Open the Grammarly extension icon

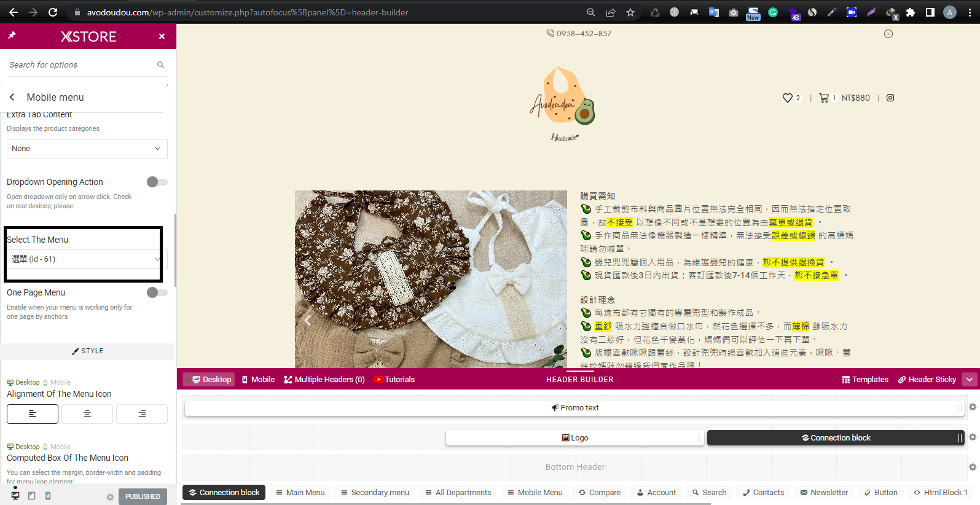[x=773, y=12]
